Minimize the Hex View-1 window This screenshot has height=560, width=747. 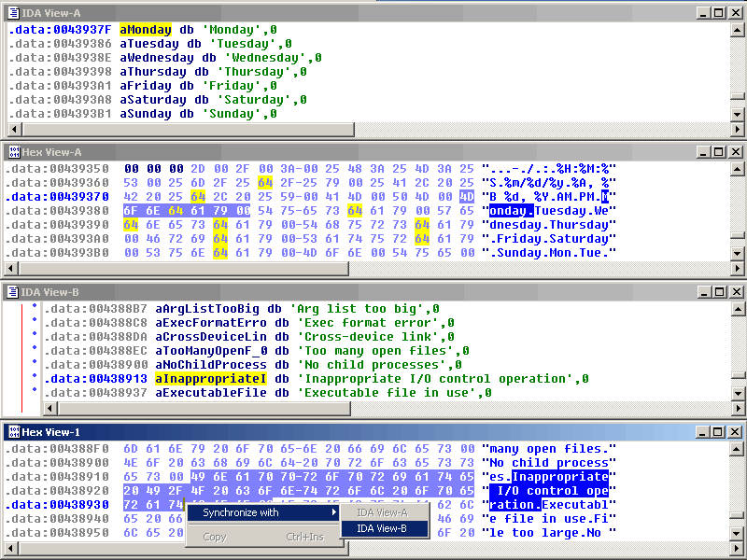pos(704,432)
